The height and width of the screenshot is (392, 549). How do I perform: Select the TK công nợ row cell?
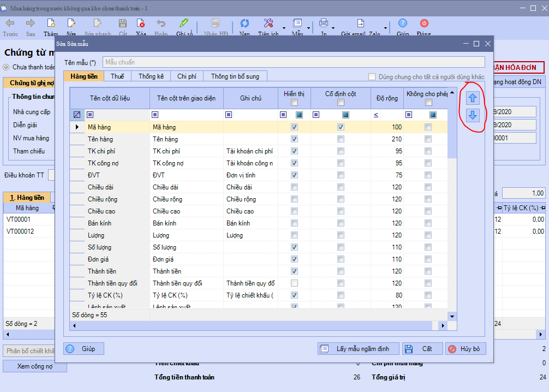click(x=117, y=163)
